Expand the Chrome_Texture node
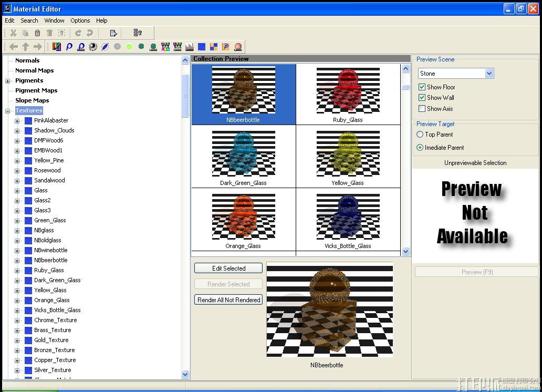 pyautogui.click(x=17, y=321)
